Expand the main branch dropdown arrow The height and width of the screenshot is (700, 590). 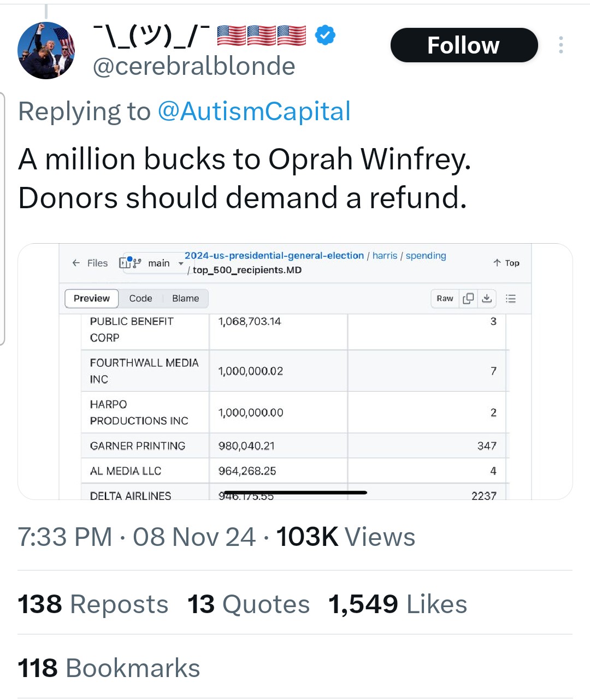pos(181,263)
